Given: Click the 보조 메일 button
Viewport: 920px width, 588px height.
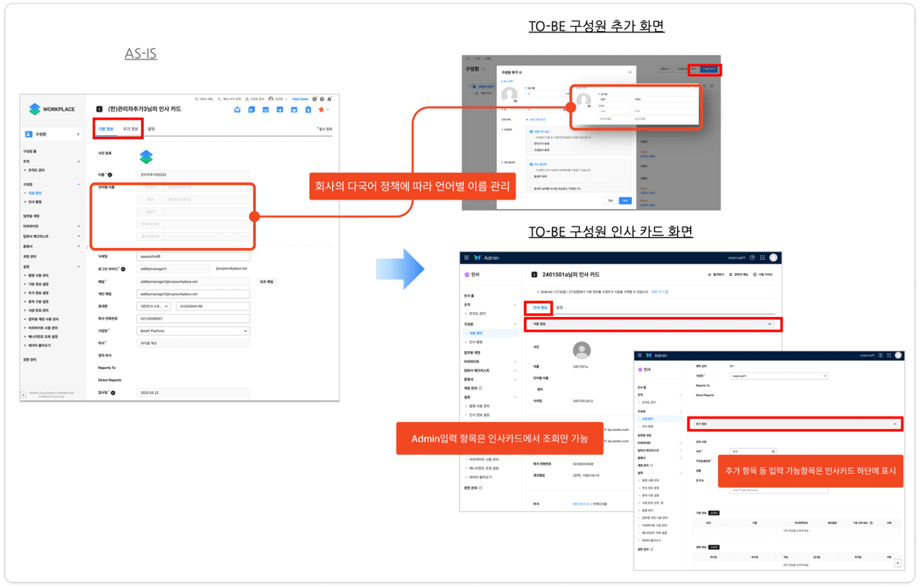Looking at the screenshot, I should (x=266, y=282).
